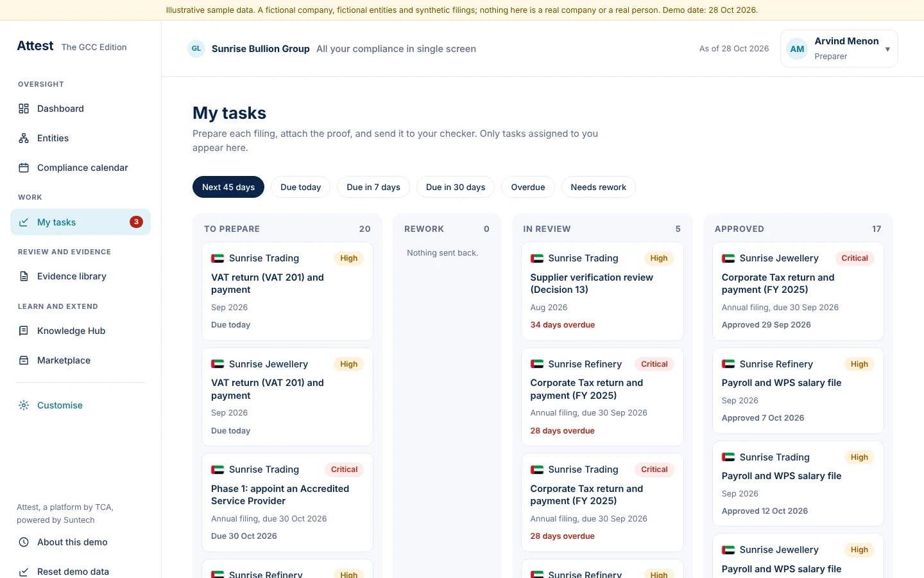Click the APPROVED column header
This screenshot has width=924, height=578.
click(739, 229)
